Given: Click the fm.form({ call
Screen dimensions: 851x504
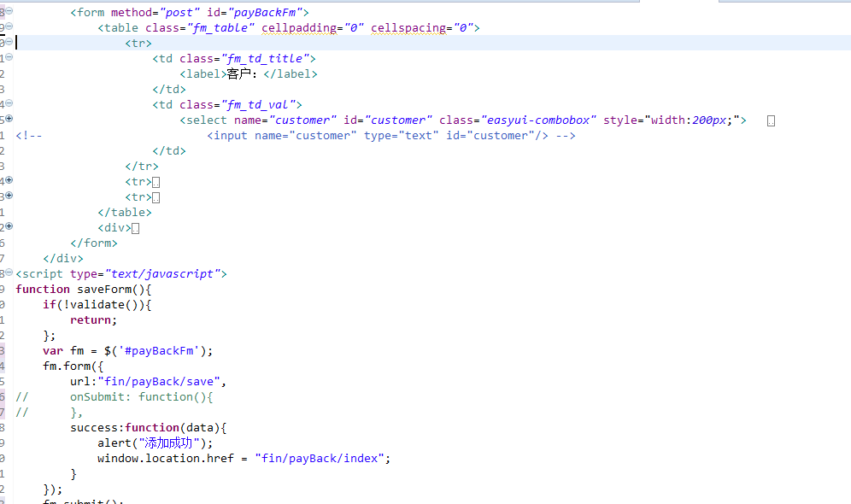Looking at the screenshot, I should click(x=73, y=366).
